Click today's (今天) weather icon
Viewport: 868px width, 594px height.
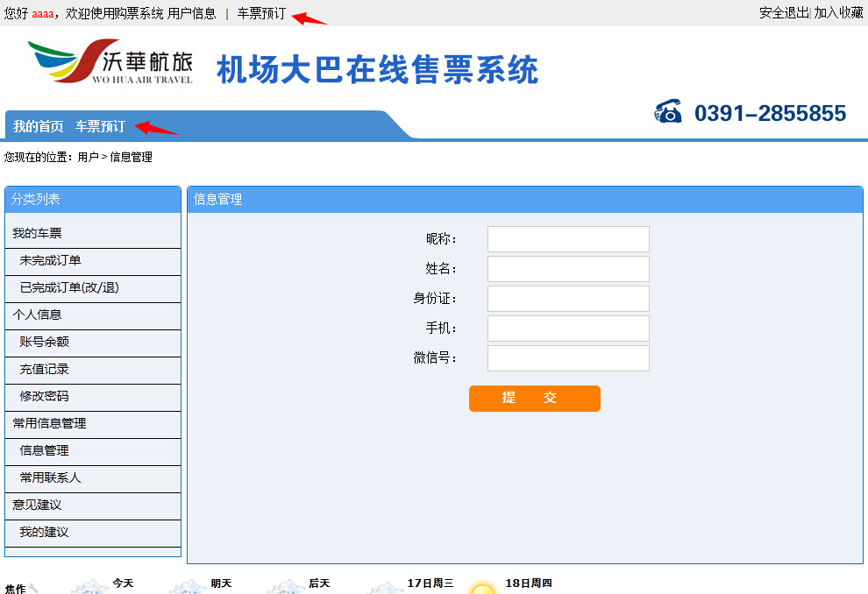coord(89,588)
